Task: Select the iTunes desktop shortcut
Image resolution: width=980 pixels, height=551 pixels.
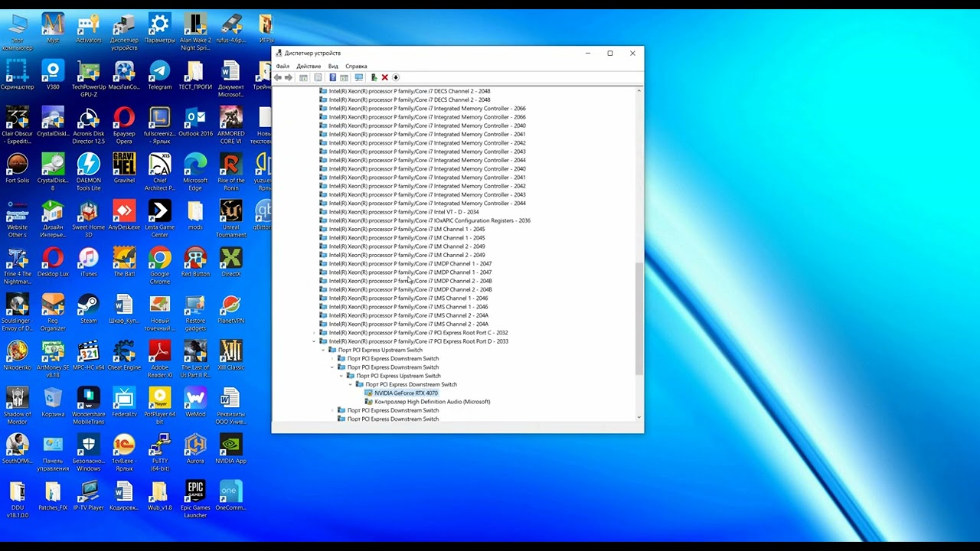Action: point(88,262)
